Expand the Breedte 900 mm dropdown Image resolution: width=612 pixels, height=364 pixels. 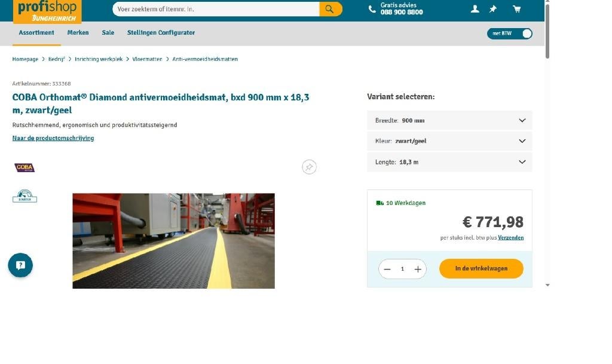[x=449, y=121]
